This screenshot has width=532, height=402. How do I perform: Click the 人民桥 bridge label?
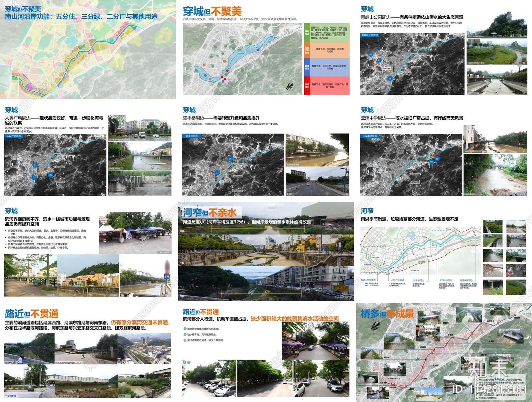[x=411, y=389]
